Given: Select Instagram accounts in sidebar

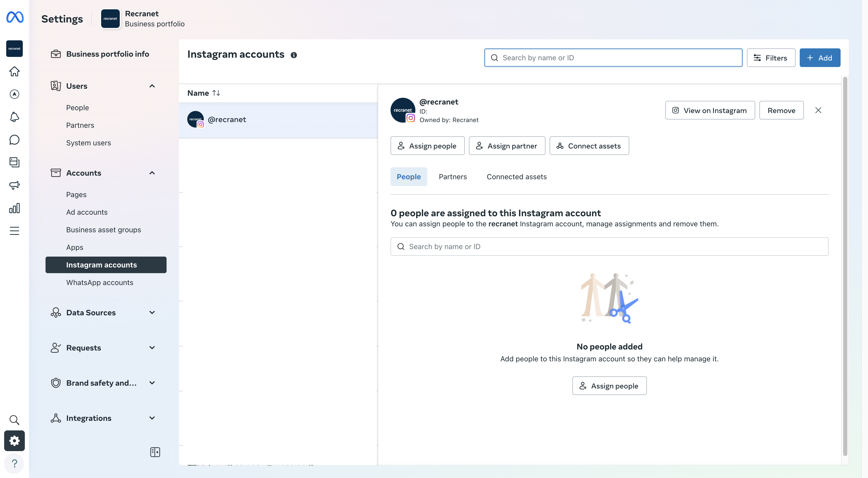Looking at the screenshot, I should 106,265.
